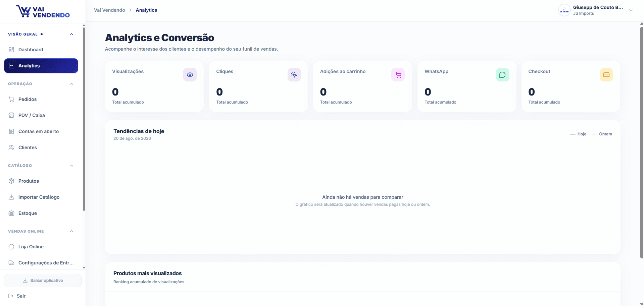Click the Analytics chart icon in sidebar

pos(11,66)
